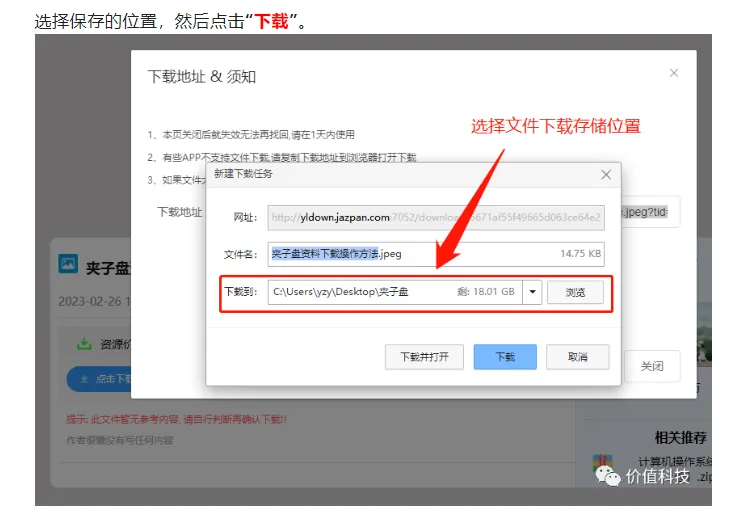Click the 剩: 18.01 GB remaining space text
730x521 pixels.
[x=486, y=292]
